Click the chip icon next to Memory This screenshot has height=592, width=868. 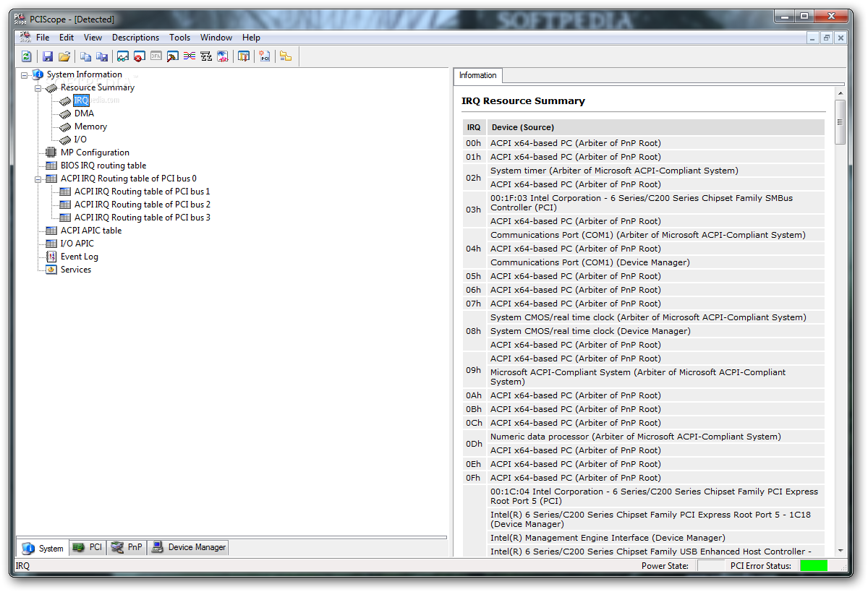click(x=65, y=126)
